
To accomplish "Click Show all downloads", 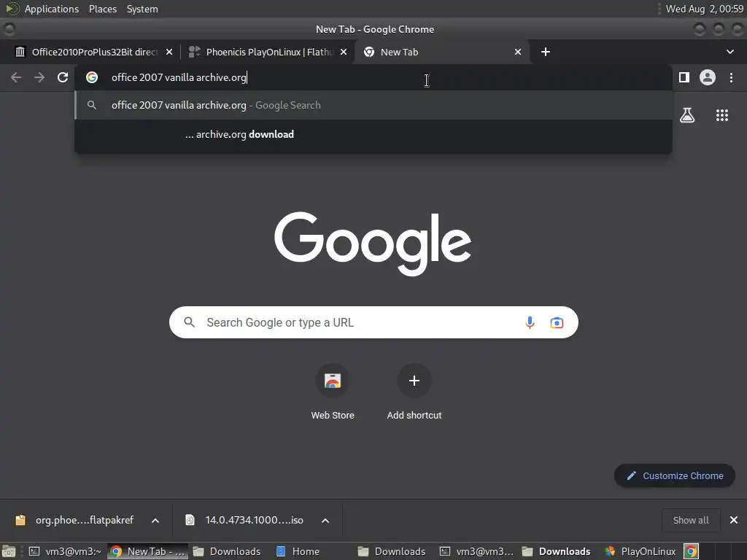I will [x=691, y=520].
